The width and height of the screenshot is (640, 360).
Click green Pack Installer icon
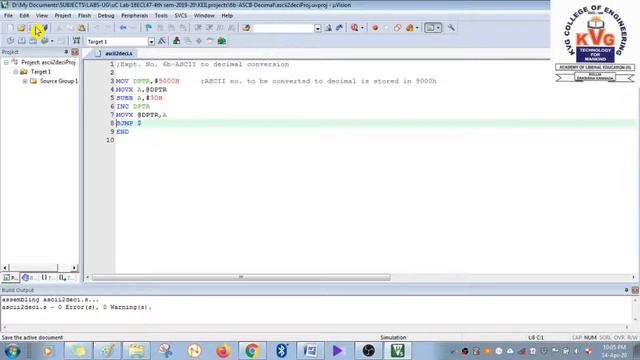(222, 41)
